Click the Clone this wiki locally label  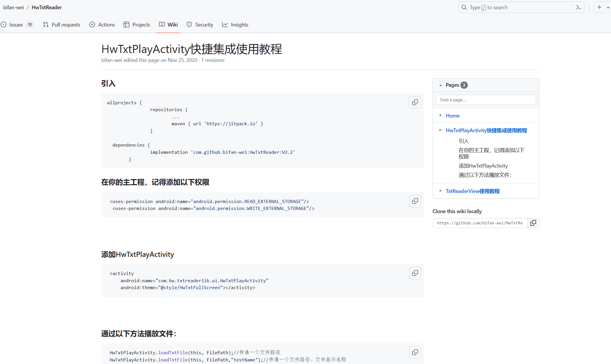(457, 211)
